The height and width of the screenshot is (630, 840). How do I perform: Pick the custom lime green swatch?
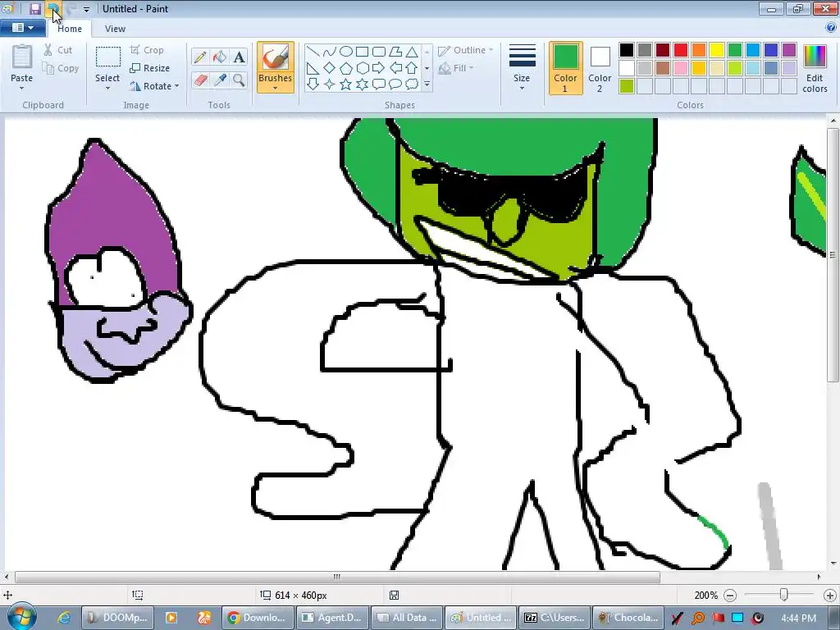pos(627,86)
